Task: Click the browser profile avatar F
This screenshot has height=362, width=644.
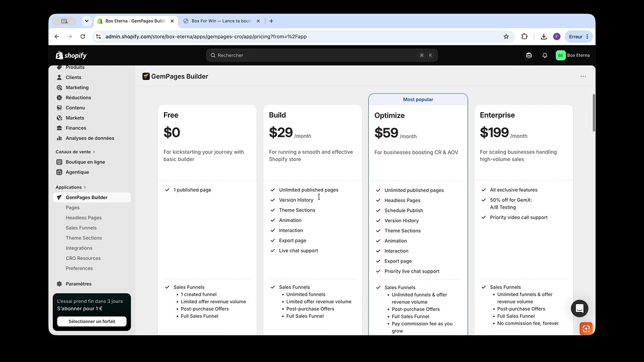Action: [556, 37]
